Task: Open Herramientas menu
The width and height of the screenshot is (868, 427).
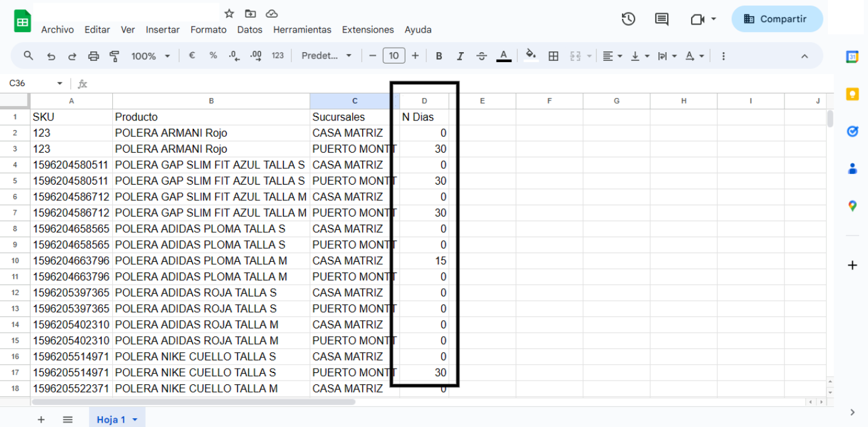Action: pos(302,30)
